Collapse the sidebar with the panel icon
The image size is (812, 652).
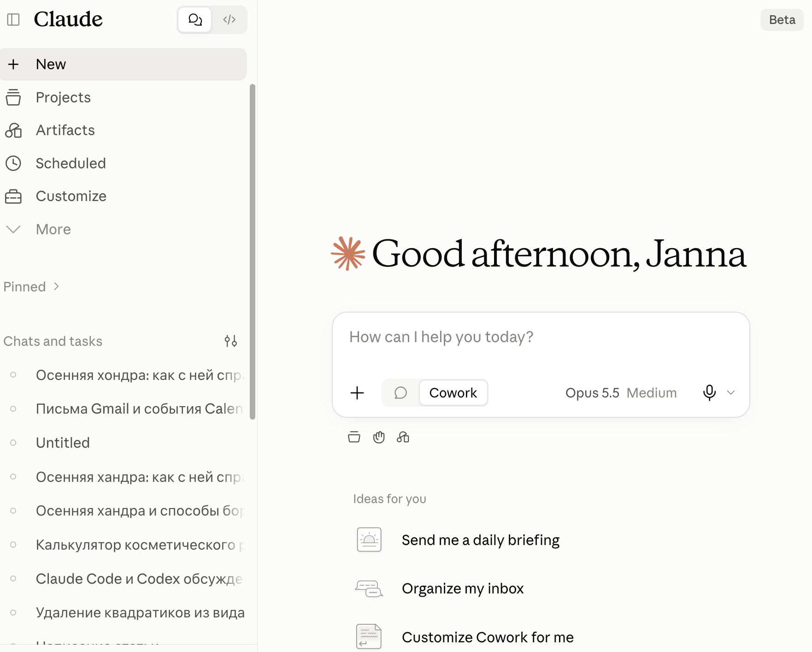pyautogui.click(x=13, y=19)
